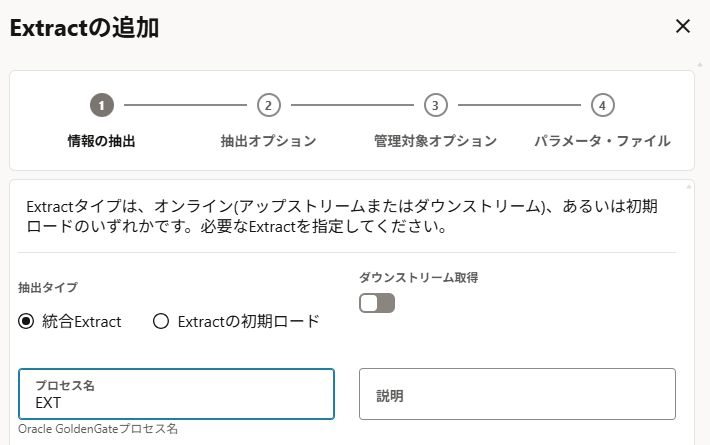
Task: Click the ダウンストリーム取得 label text
Action: (418, 277)
